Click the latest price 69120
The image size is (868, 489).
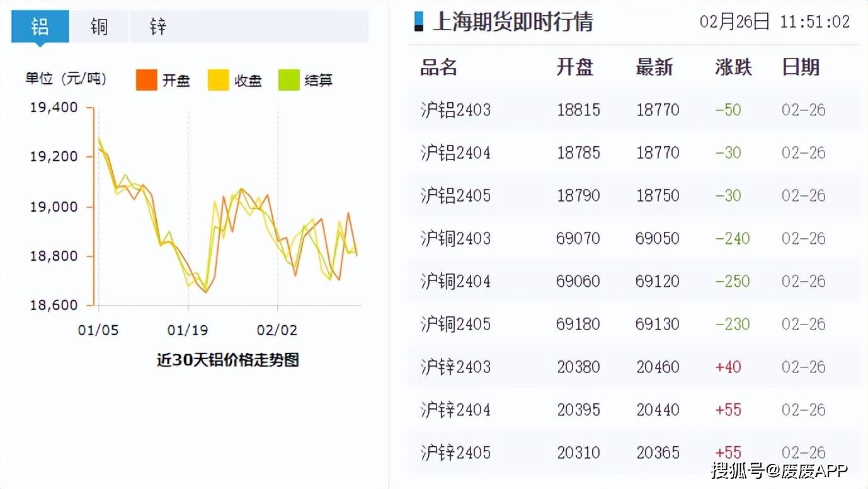tap(658, 282)
